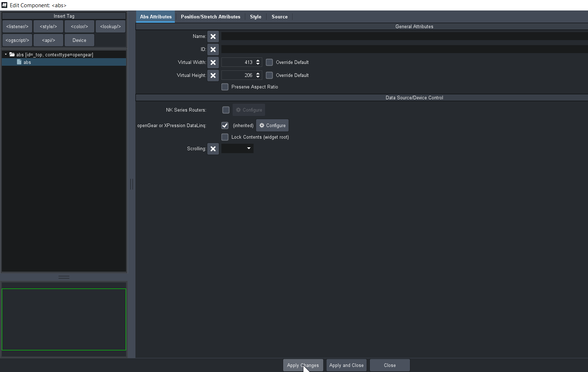
Task: Switch to Abs Attributes tab
Action: [156, 17]
